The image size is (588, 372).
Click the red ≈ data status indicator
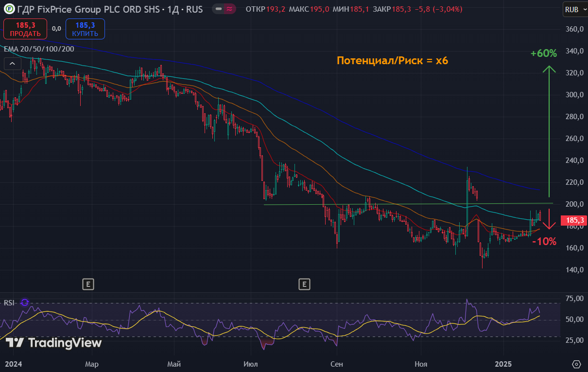coord(229,9)
